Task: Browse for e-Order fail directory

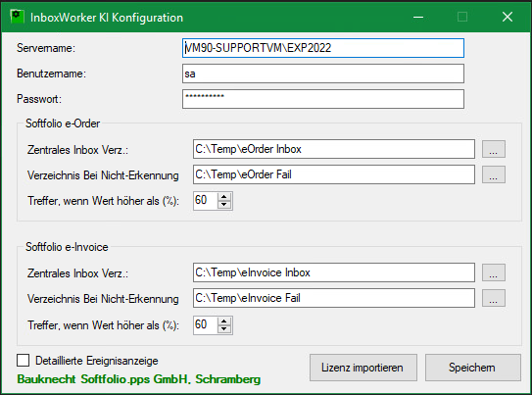Action: coord(494,174)
